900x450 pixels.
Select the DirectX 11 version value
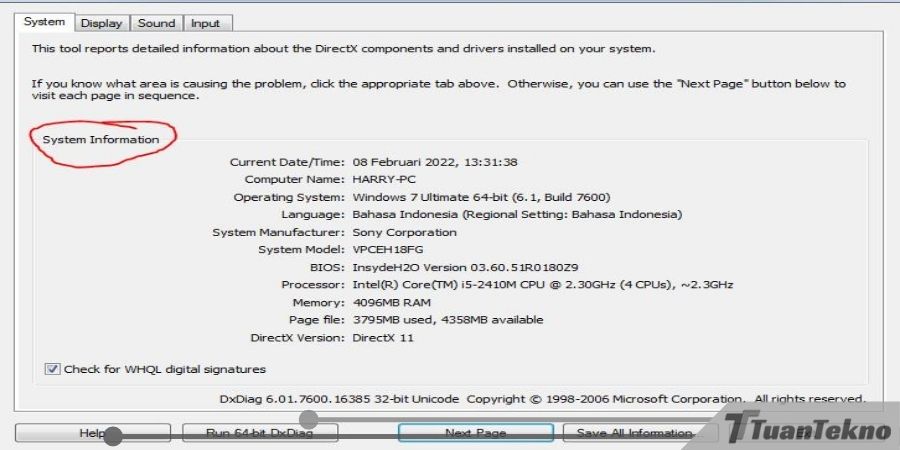click(x=383, y=338)
